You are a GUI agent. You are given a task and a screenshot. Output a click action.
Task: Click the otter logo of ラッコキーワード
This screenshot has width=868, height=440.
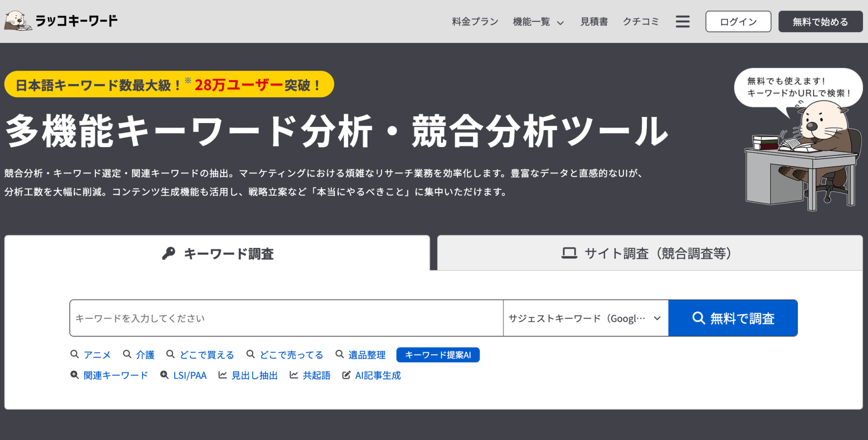tap(17, 20)
